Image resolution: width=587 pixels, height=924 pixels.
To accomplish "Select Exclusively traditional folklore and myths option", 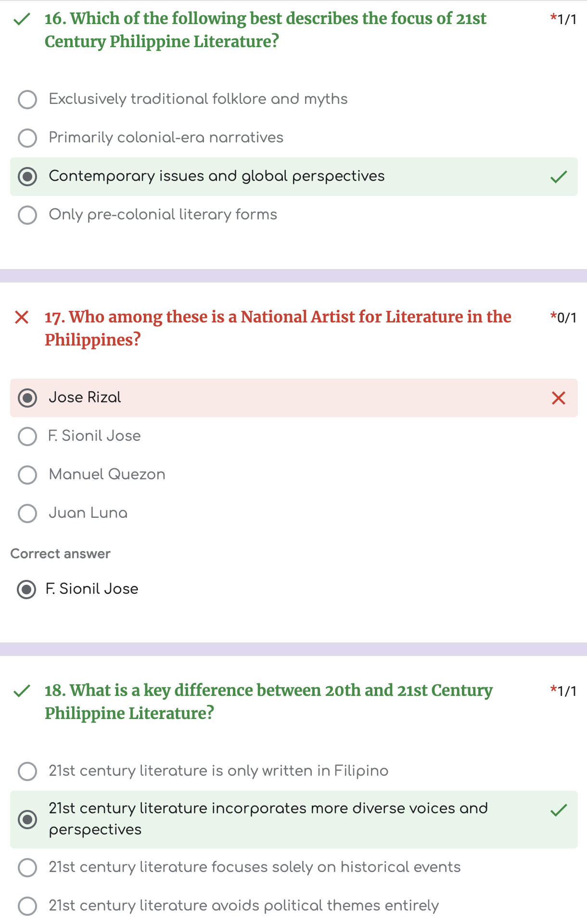I will click(x=27, y=100).
